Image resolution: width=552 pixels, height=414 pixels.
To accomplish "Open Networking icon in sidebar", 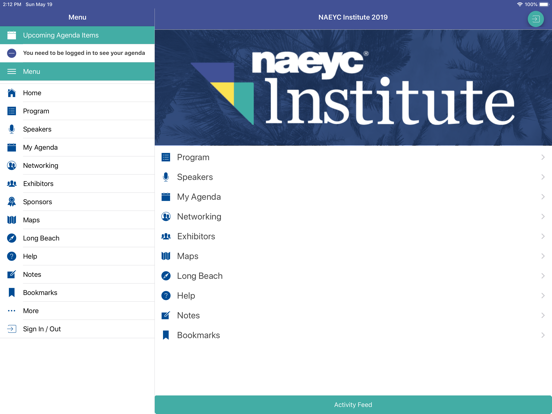I will pos(12,165).
